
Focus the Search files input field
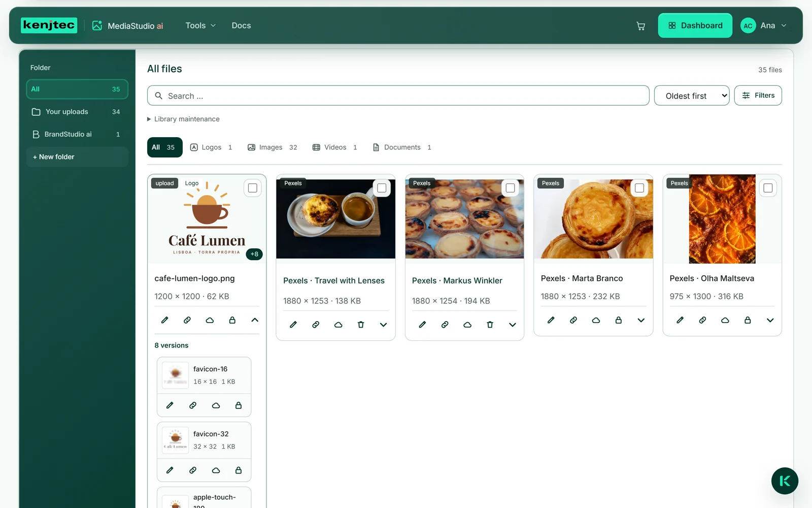(398, 96)
